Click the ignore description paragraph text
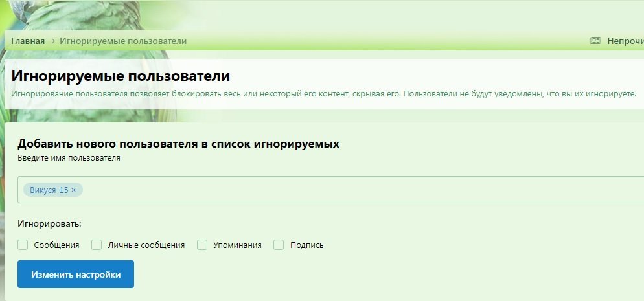The height and width of the screenshot is (301, 644). (324, 94)
